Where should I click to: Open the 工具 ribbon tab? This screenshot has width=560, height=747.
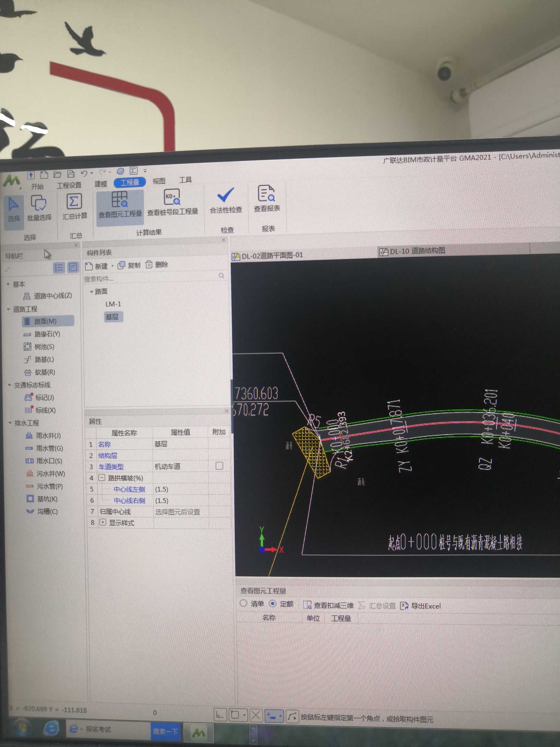[x=185, y=180]
